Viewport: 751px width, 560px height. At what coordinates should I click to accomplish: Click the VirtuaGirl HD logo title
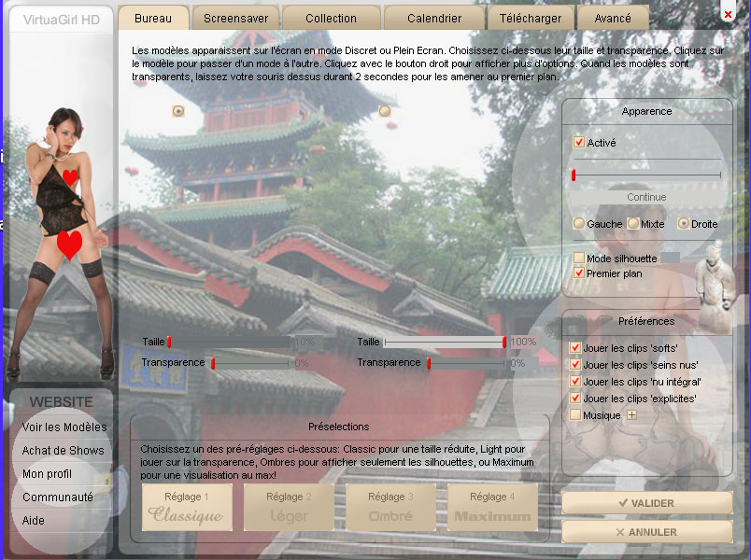(62, 20)
